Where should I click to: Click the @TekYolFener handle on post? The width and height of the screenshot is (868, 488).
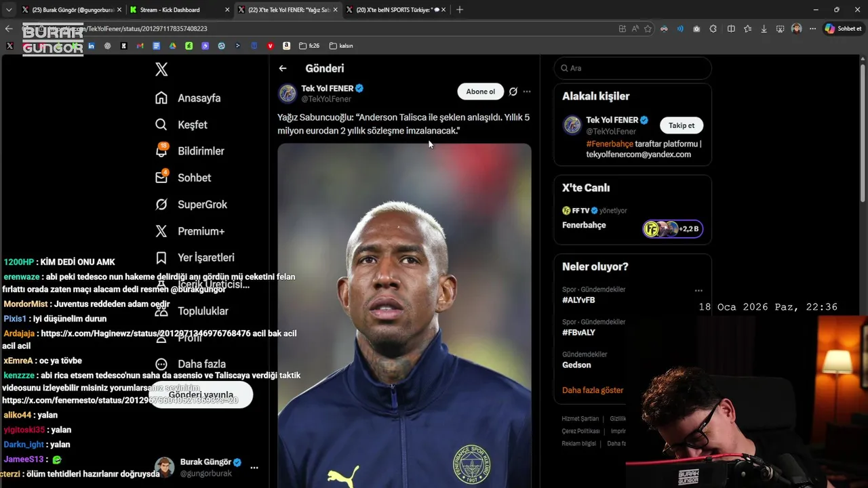(x=326, y=99)
